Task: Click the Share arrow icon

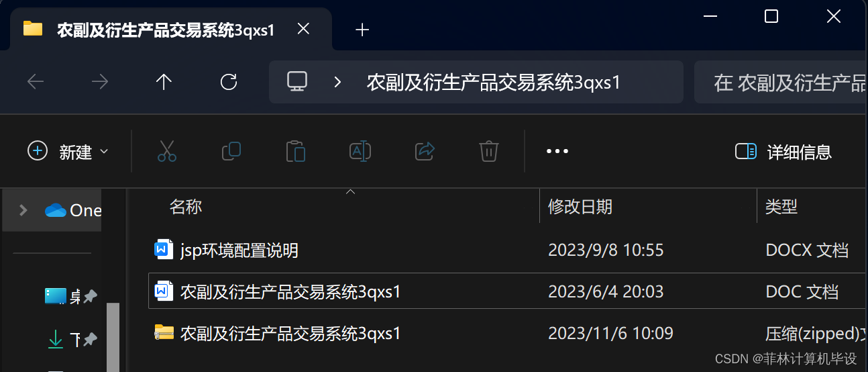Action: point(425,151)
